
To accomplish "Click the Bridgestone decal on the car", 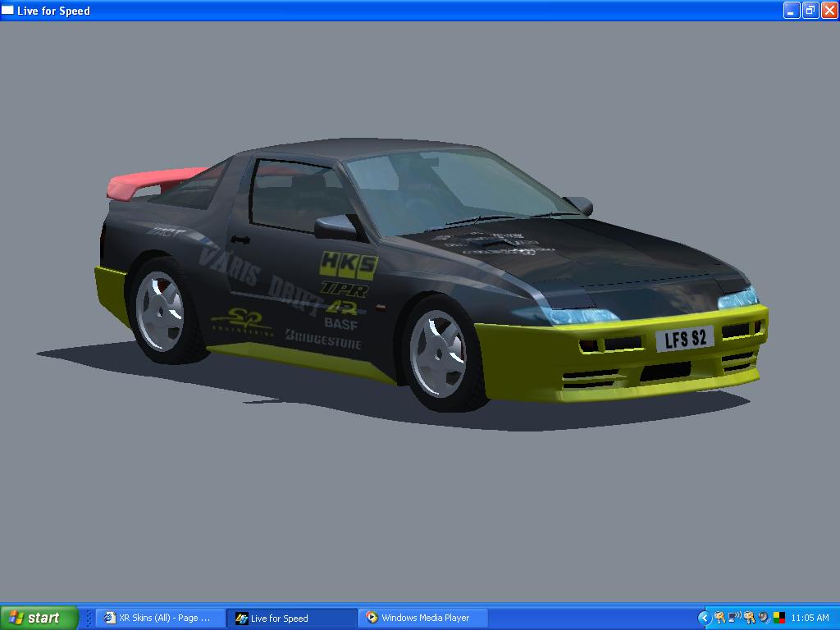I will (x=323, y=339).
